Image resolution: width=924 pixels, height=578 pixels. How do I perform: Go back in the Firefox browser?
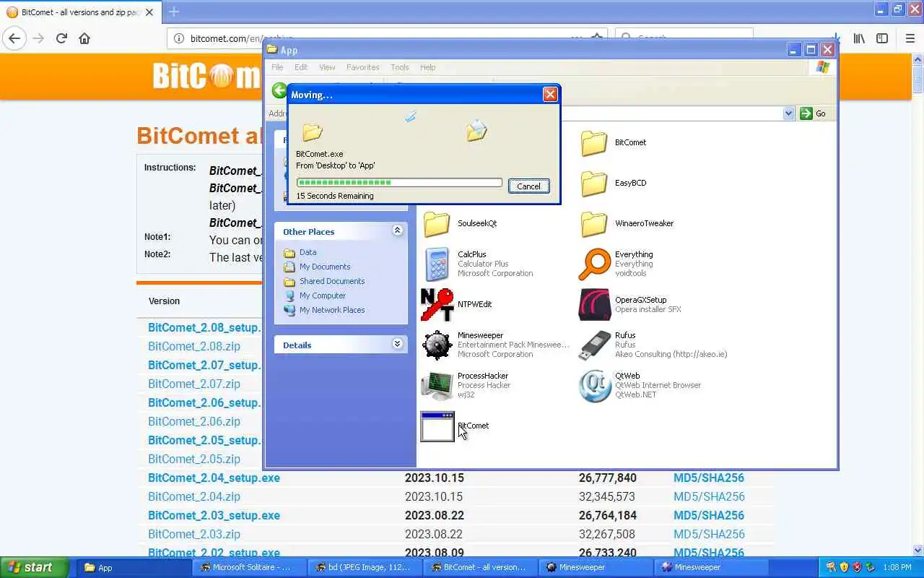pyautogui.click(x=14, y=38)
